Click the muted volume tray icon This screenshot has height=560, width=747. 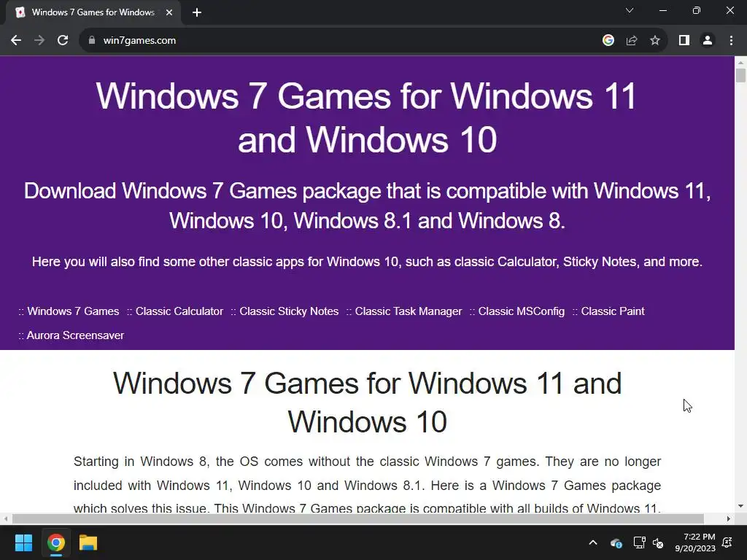658,542
